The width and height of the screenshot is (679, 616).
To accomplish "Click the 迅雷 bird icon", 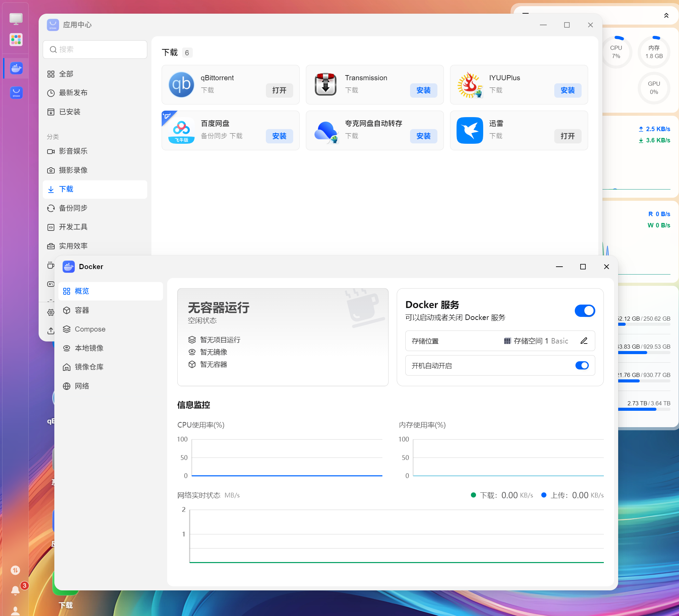I will point(470,130).
